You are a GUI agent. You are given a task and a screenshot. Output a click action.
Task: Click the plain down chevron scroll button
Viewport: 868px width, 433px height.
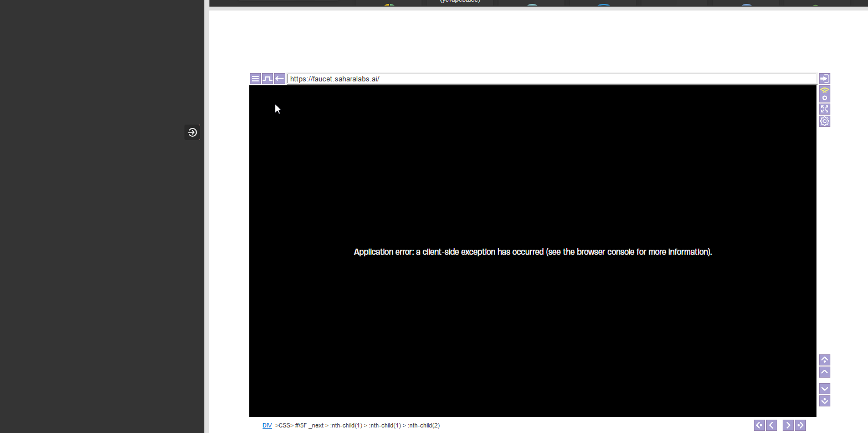(824, 389)
